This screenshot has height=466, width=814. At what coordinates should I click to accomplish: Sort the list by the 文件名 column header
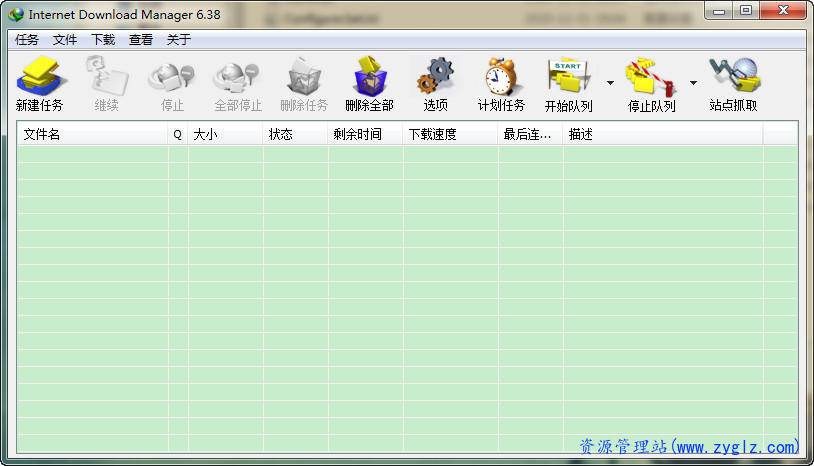pyautogui.click(x=92, y=134)
